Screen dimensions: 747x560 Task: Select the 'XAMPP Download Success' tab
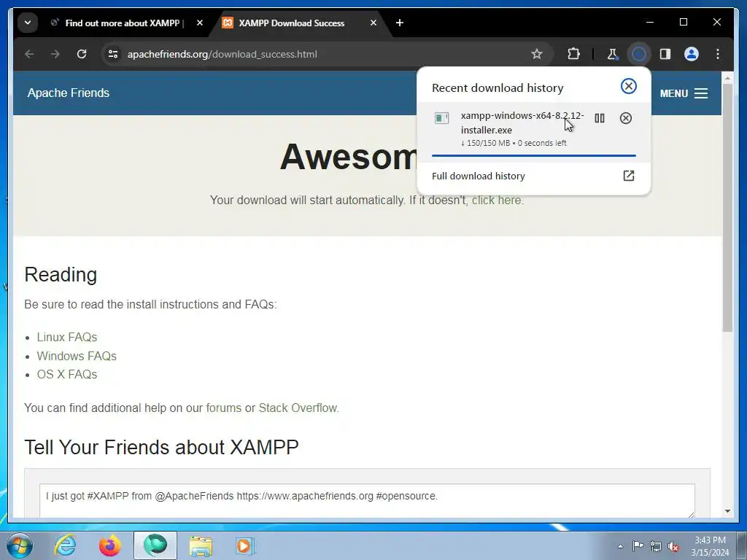(x=292, y=23)
